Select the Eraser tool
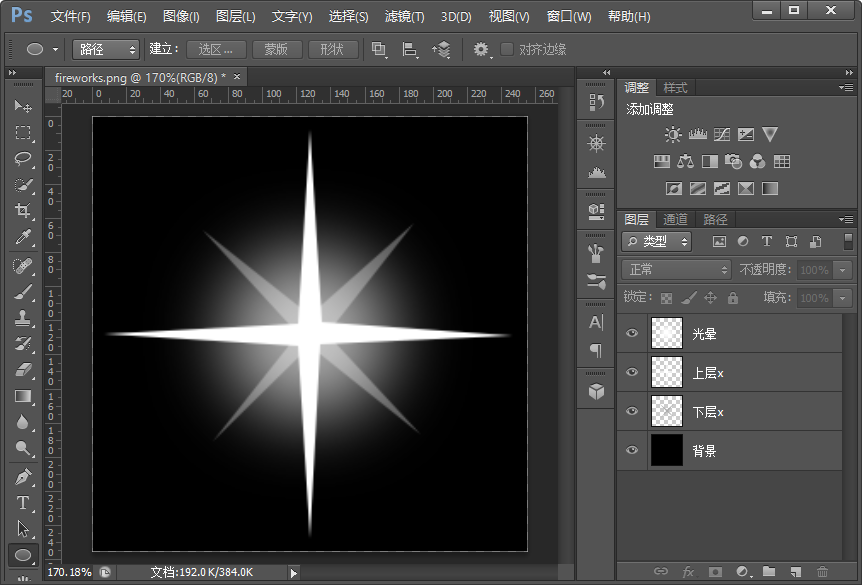Image resolution: width=862 pixels, height=585 pixels. [23, 369]
